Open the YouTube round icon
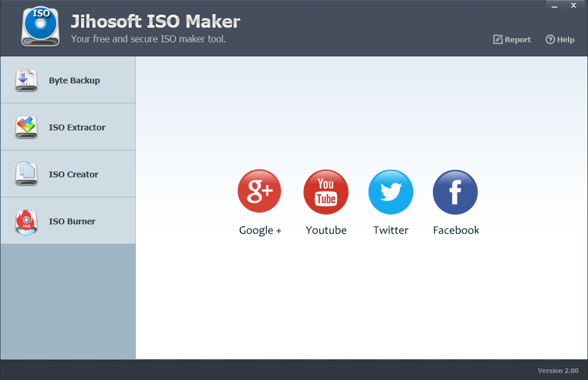 pos(326,192)
